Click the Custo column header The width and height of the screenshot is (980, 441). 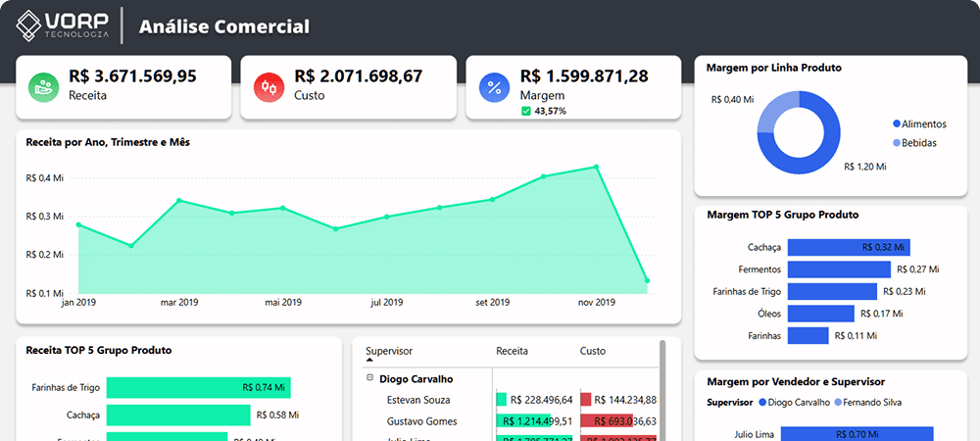(593, 351)
